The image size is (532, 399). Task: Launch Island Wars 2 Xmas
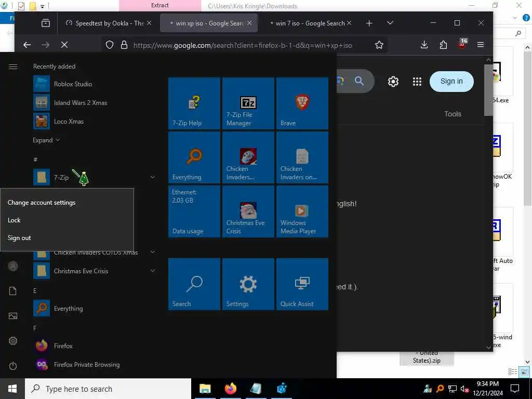[95, 102]
